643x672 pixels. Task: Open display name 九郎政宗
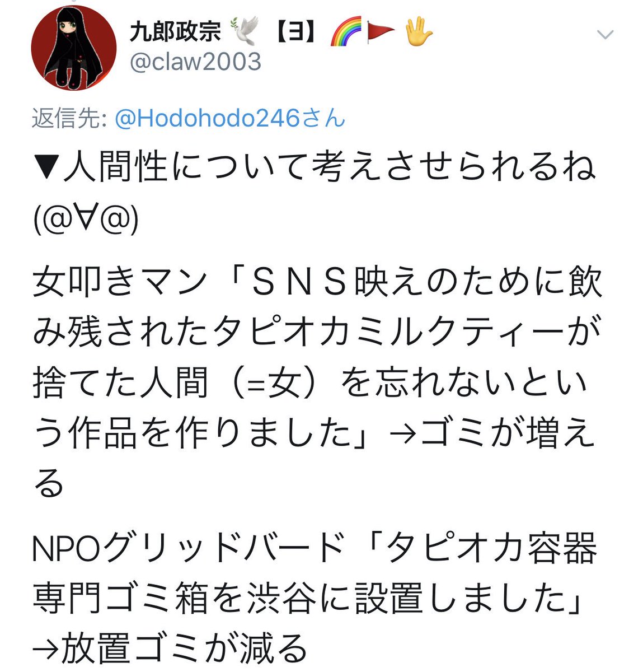[175, 32]
